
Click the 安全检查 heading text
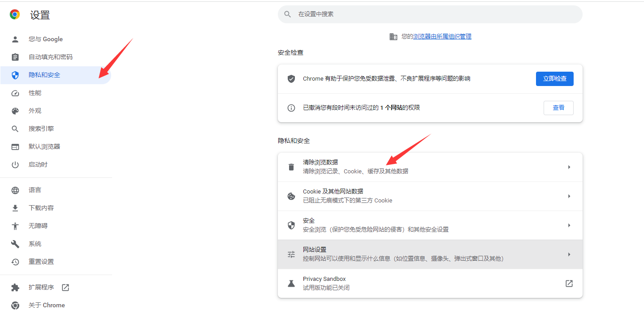click(290, 52)
